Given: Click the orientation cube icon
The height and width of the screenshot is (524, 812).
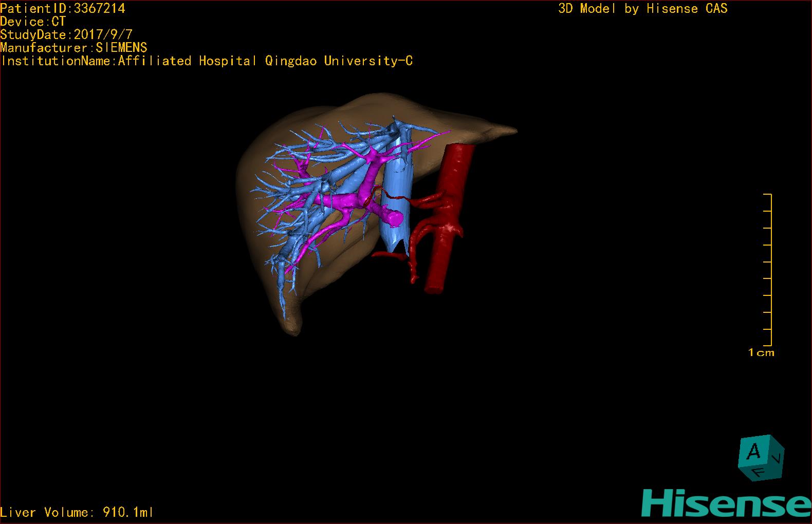Looking at the screenshot, I should coord(761,458).
